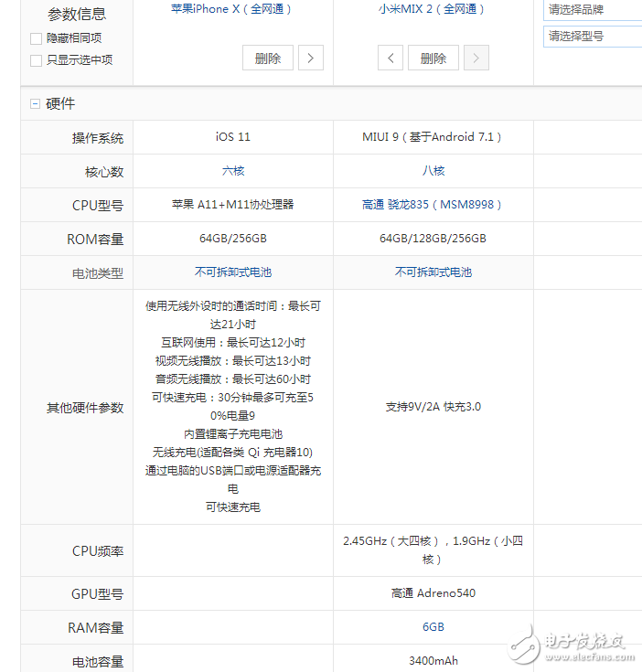Image resolution: width=642 pixels, height=672 pixels.
Task: Click 小米MIX 2 不可拆卸式电池 link
Action: (433, 272)
